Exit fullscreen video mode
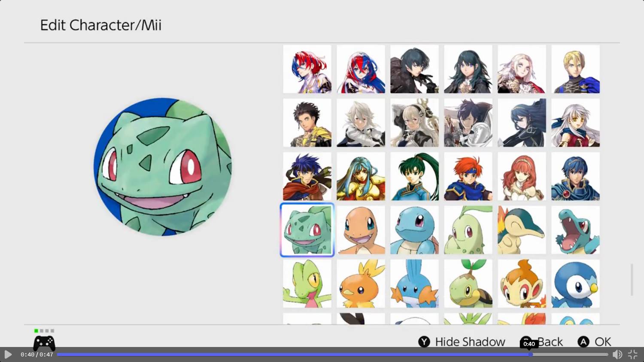Image resolution: width=644 pixels, height=362 pixels. pos(633,354)
